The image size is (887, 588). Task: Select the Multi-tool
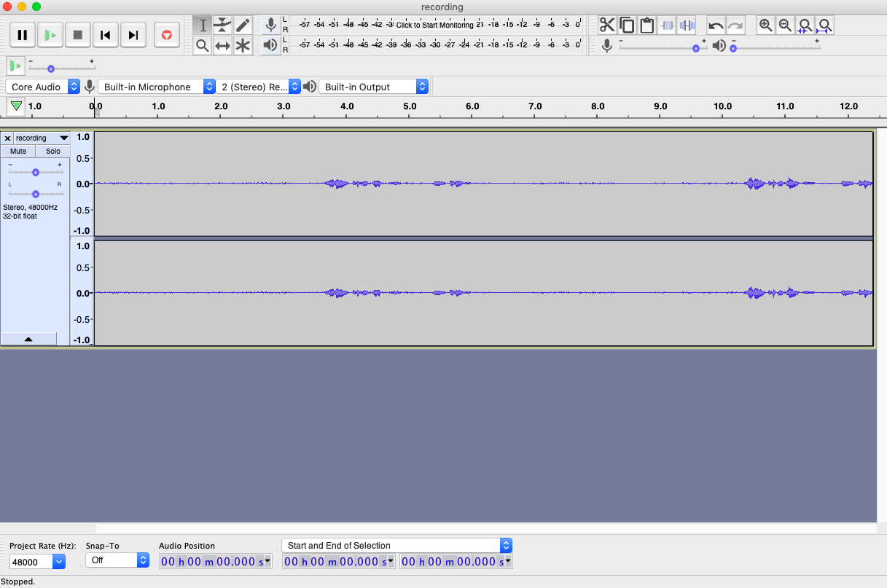[x=243, y=44]
